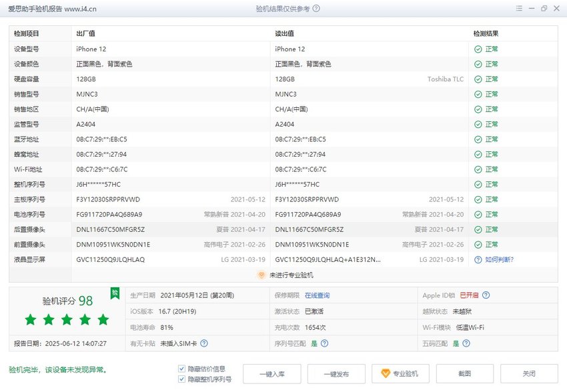Image resolution: width=567 pixels, height=392 pixels.
Task: Click the five-star rating row
Action: point(67,320)
